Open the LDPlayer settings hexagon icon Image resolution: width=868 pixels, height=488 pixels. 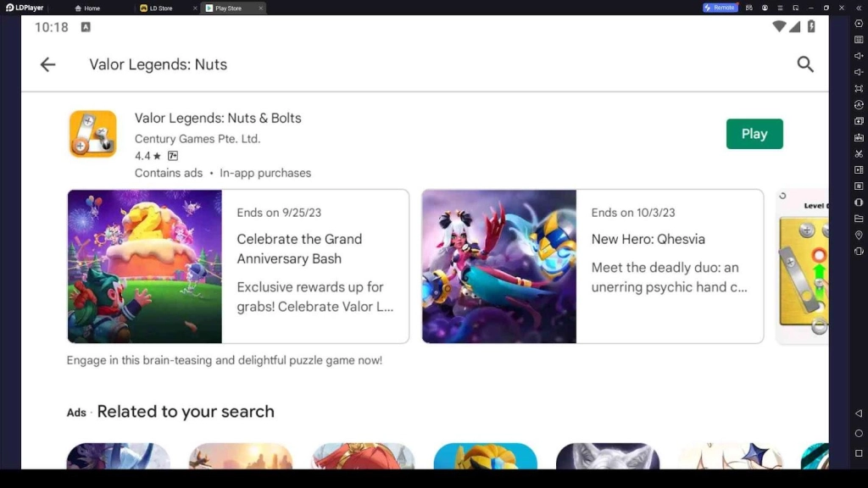(859, 24)
